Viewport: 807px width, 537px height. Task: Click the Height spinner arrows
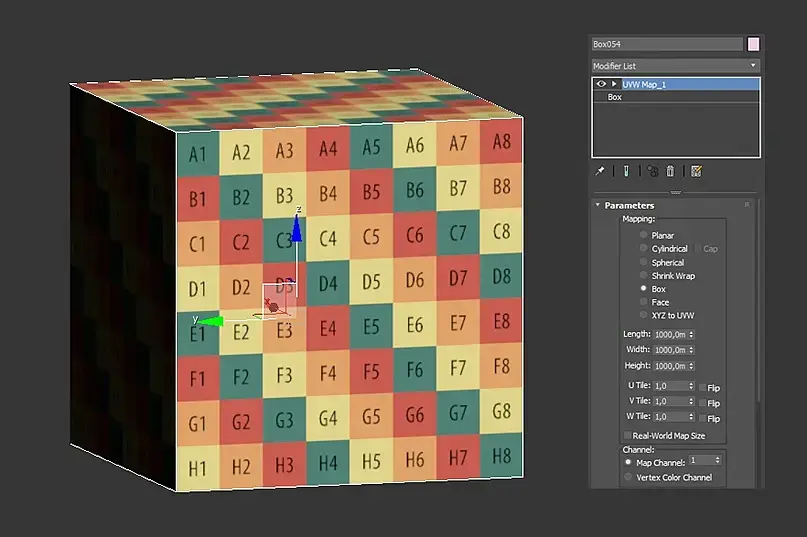click(691, 366)
